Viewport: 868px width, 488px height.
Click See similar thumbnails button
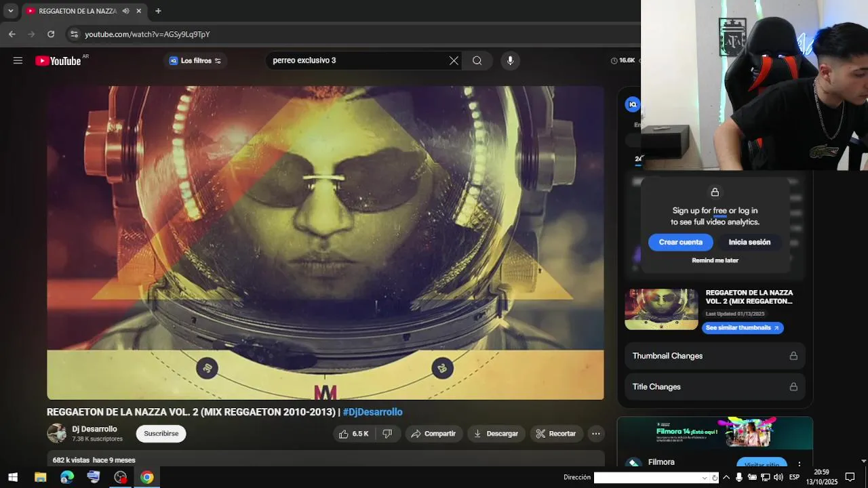[x=743, y=328]
